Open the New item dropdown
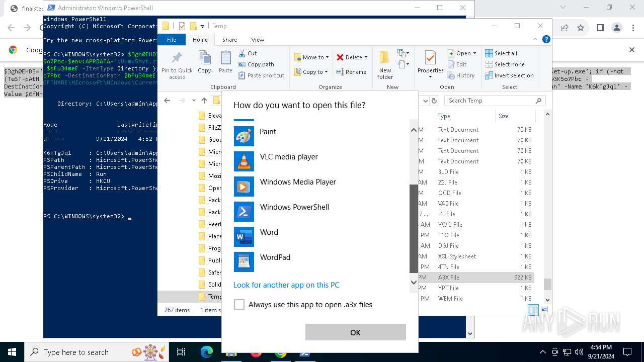 [x=403, y=53]
